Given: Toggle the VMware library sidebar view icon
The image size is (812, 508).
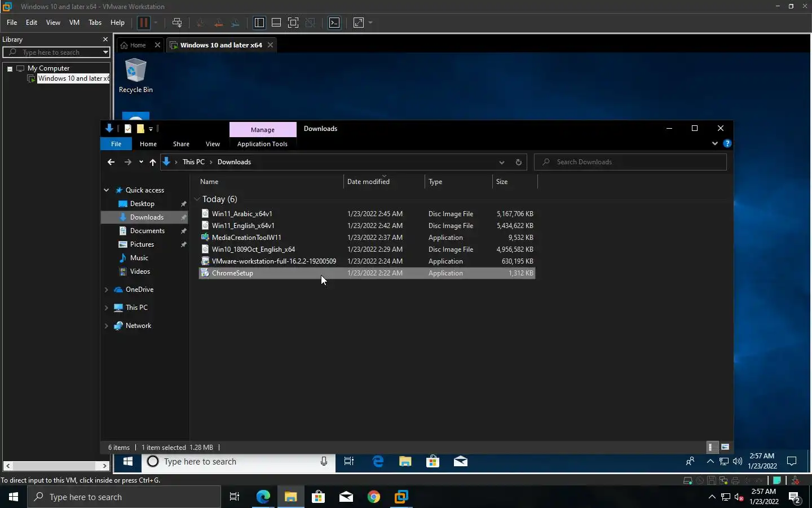Looking at the screenshot, I should click(259, 23).
